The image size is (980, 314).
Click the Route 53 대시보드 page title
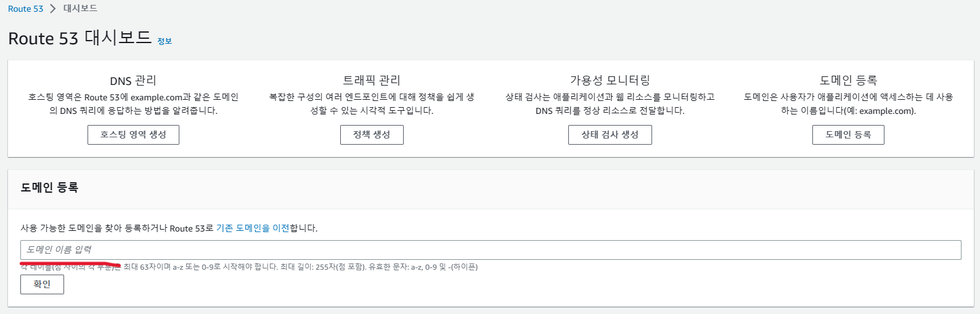(80, 38)
